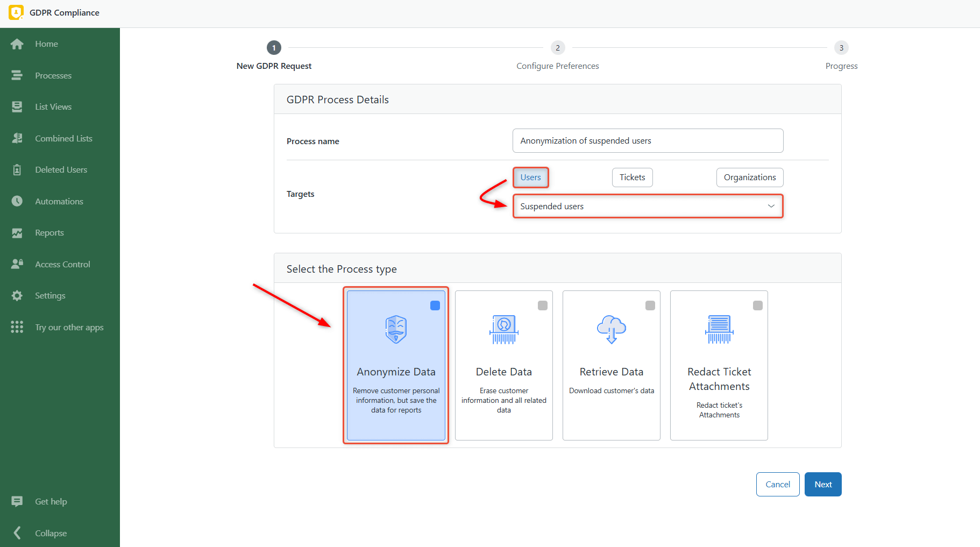Click the Process name text field
980x547 pixels.
tap(648, 141)
